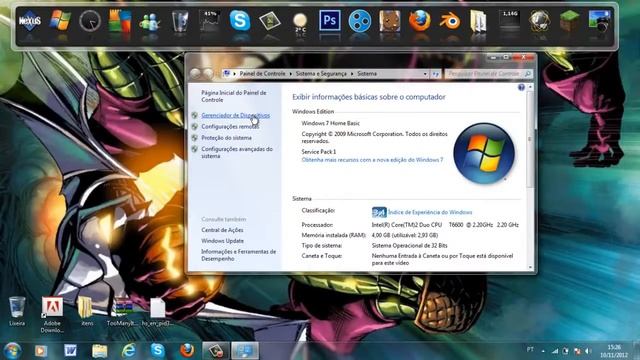
Task: Open the globe network icon in the dock
Action: (x=539, y=21)
